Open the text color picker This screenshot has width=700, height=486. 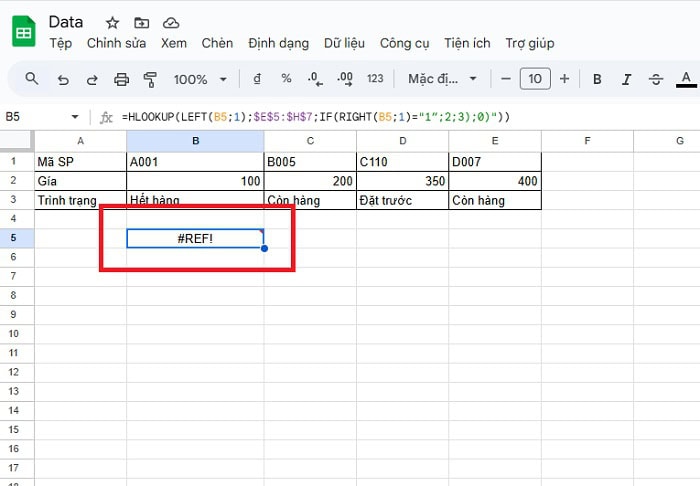tap(686, 79)
